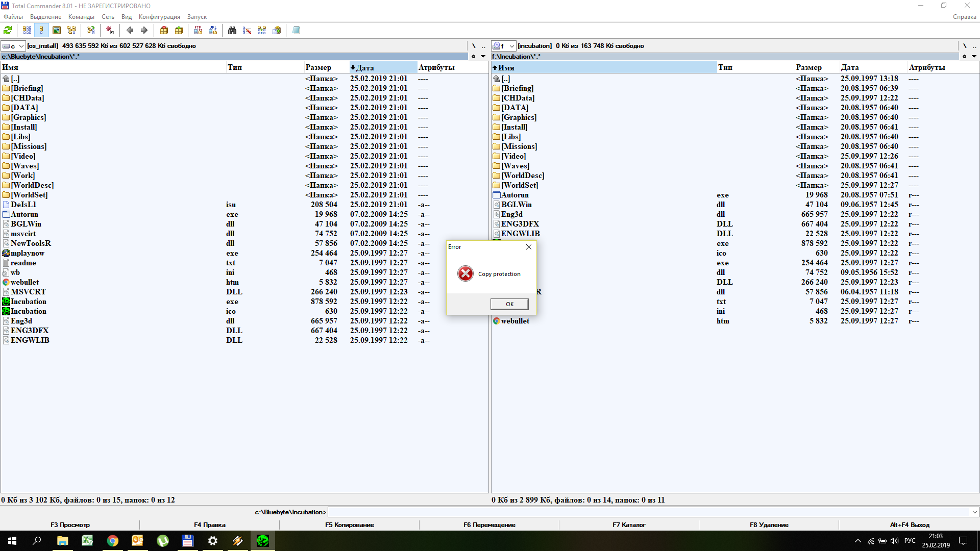Open file search with binoculars icon
This screenshot has width=980, height=551.
click(232, 31)
